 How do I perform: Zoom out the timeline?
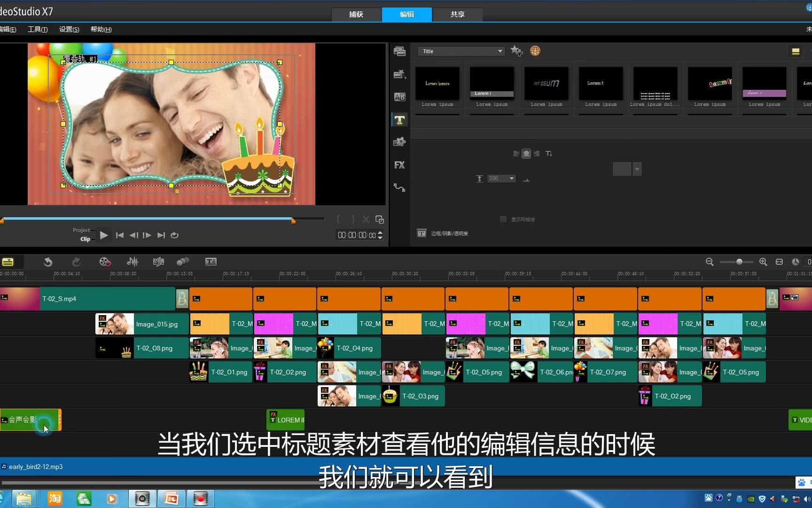click(x=710, y=262)
